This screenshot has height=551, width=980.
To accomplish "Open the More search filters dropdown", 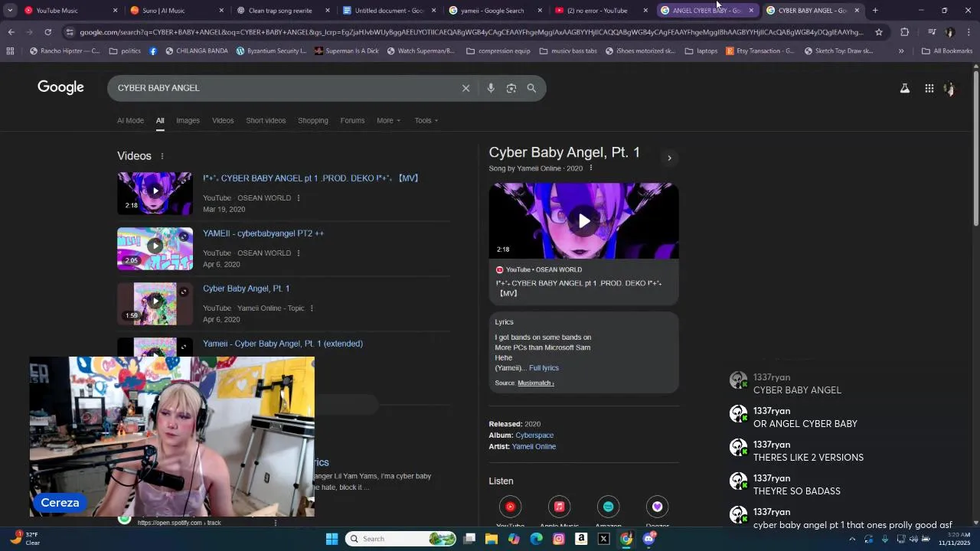I will 388,121.
